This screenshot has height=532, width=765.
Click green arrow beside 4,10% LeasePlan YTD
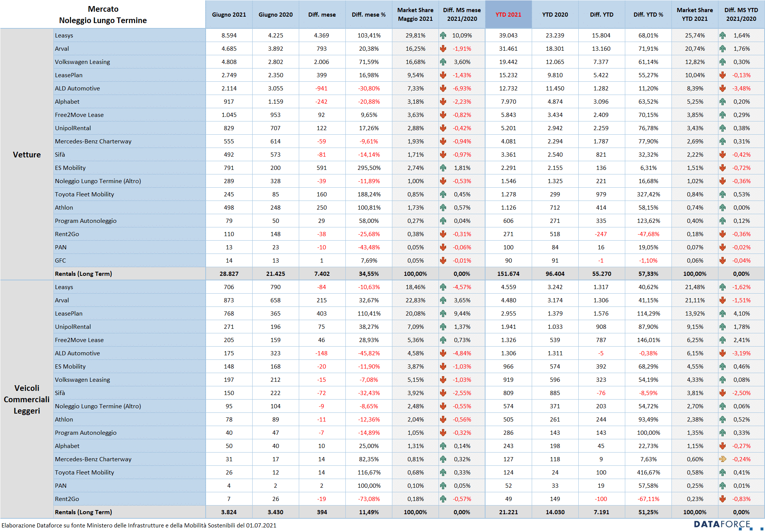(723, 314)
